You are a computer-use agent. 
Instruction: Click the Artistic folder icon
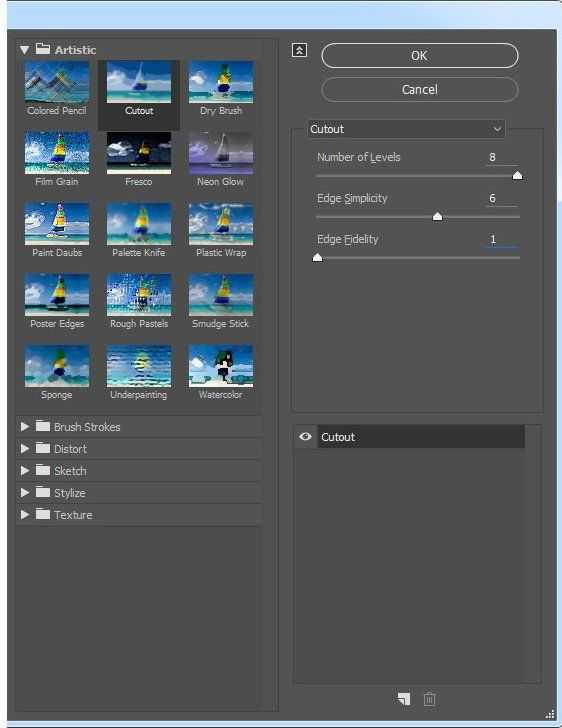point(43,49)
